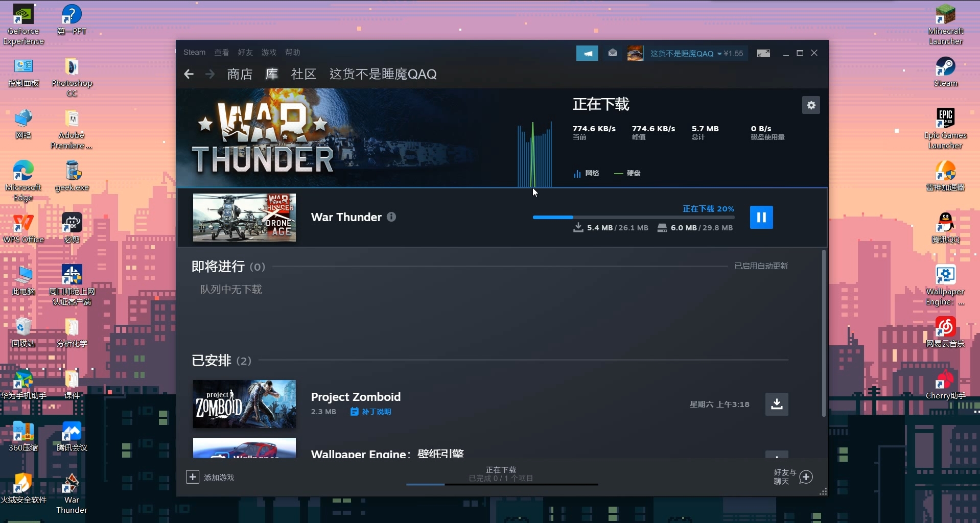Viewport: 980px width, 523px height.
Task: Click the download throughput graph
Action: click(534, 154)
